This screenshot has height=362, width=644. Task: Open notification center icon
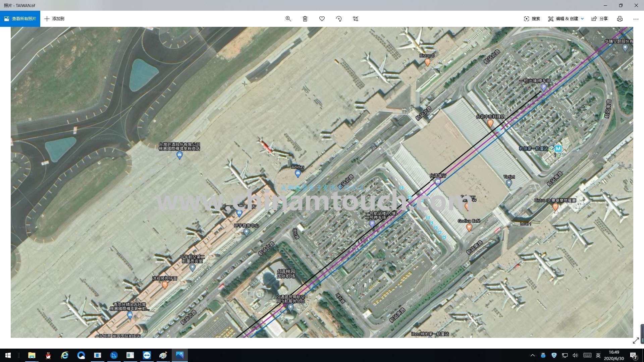tap(633, 356)
